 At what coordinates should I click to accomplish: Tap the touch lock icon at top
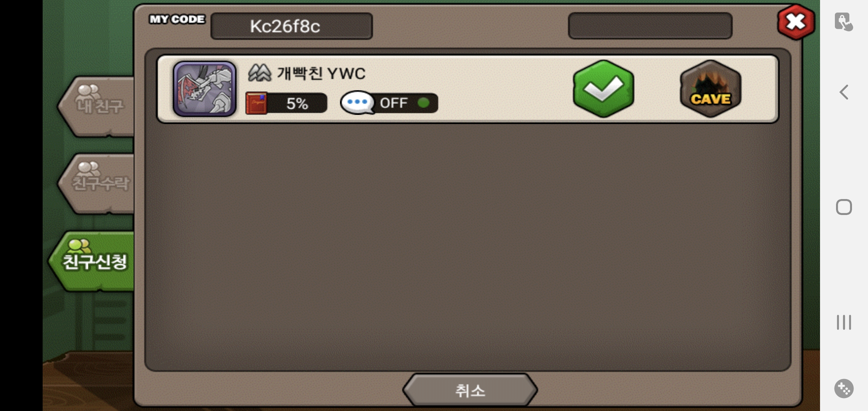click(x=844, y=22)
